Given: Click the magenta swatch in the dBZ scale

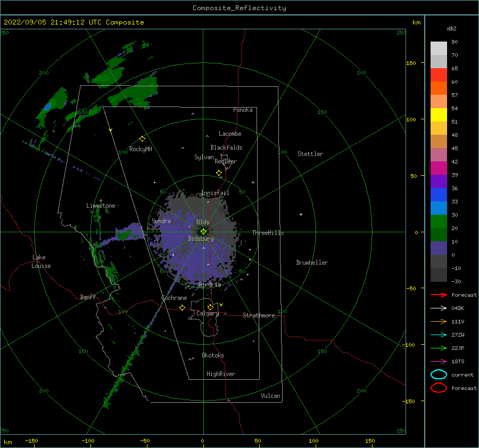Looking at the screenshot, I should pos(439,168).
